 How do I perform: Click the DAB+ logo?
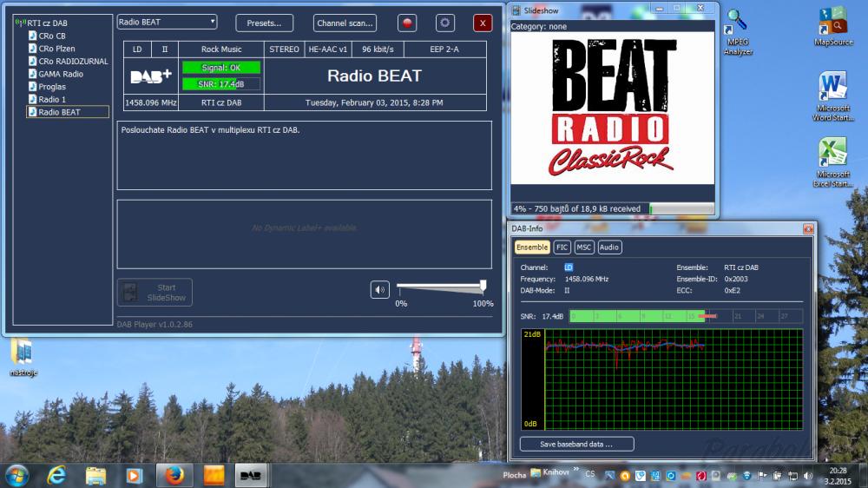150,76
